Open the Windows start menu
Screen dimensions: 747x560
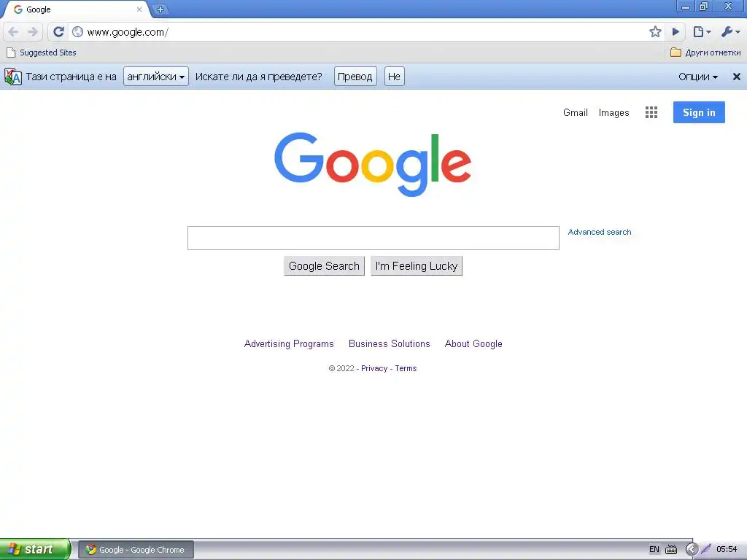click(35, 549)
